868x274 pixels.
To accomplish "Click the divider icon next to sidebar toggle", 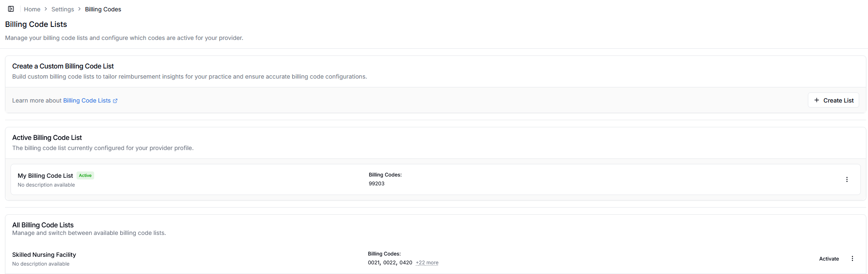I will click(x=20, y=8).
